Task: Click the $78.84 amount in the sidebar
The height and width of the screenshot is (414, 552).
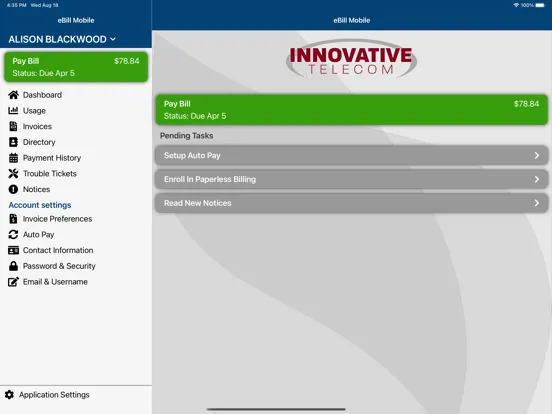Action: click(x=127, y=61)
